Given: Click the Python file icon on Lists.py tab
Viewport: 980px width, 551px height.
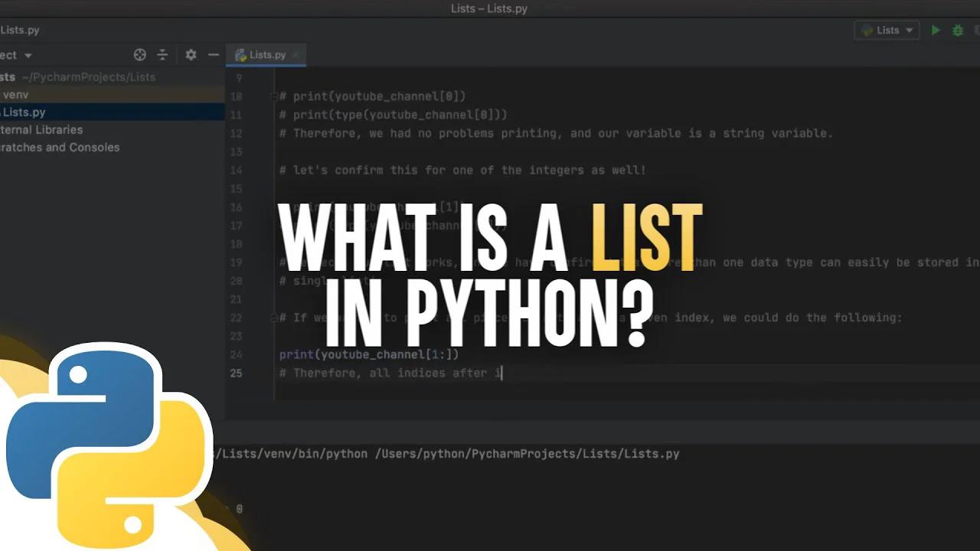Looking at the screenshot, I should pos(240,54).
